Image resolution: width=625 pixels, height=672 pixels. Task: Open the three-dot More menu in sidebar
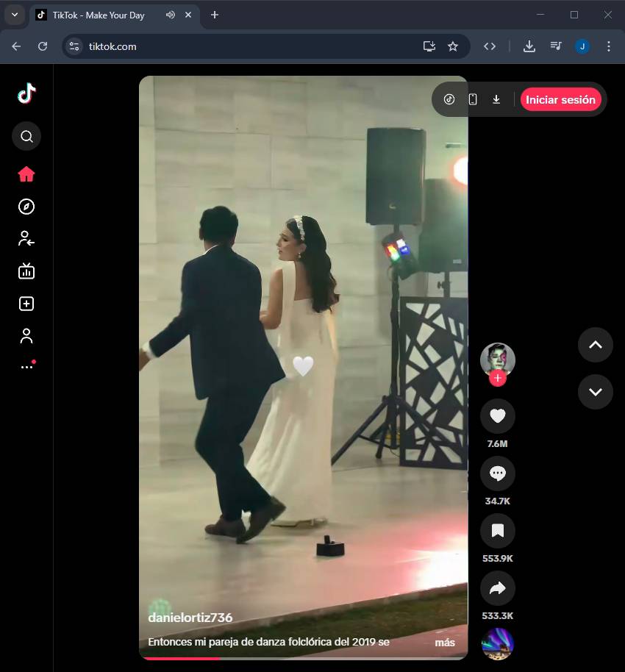(26, 366)
